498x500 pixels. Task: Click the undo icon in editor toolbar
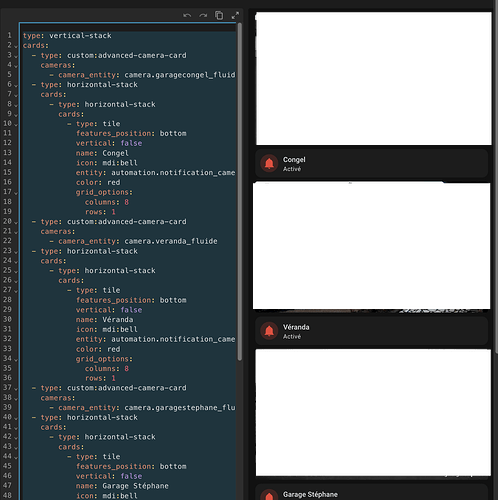(187, 15)
